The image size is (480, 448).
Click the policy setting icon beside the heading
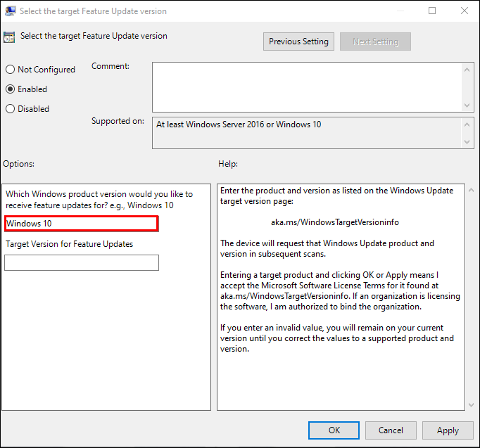click(x=9, y=37)
